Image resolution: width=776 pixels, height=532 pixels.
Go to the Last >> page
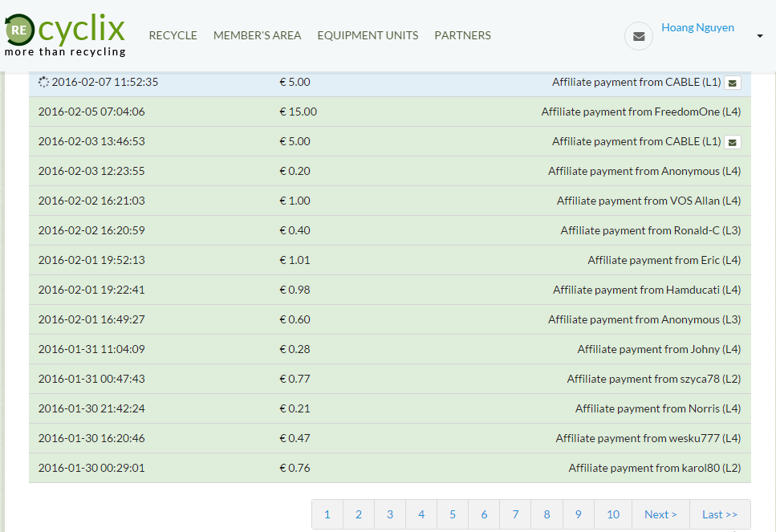(720, 514)
